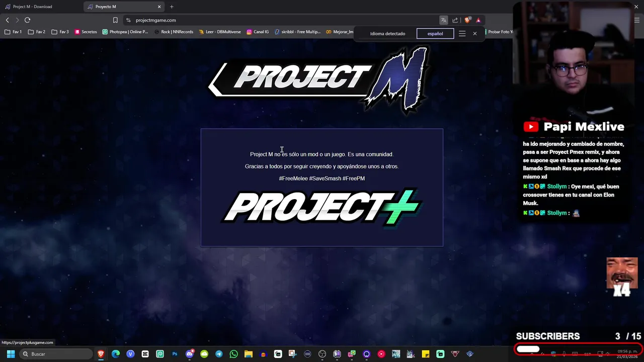644x362 pixels.
Task: Open Discord from the taskbar
Action: 190,354
